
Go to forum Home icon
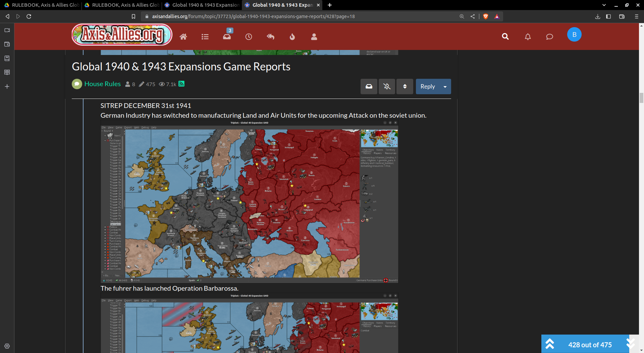[x=183, y=37]
